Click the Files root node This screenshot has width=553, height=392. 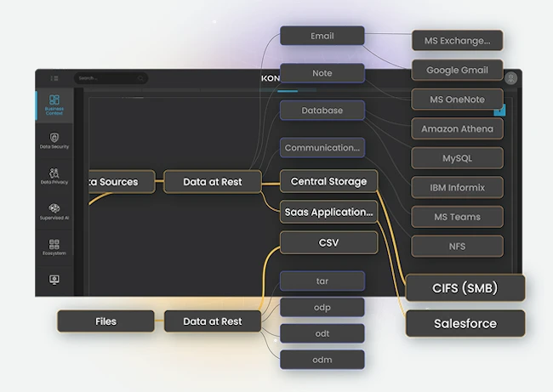point(105,321)
